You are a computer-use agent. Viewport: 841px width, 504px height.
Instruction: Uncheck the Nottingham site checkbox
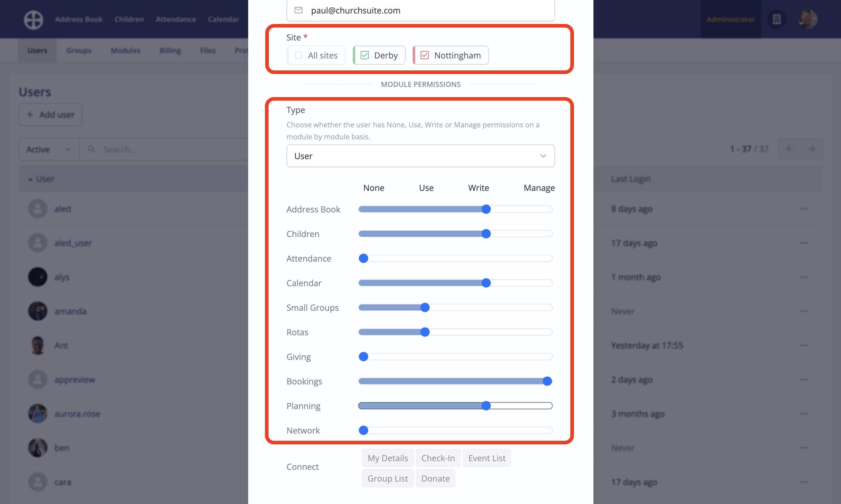tap(425, 55)
